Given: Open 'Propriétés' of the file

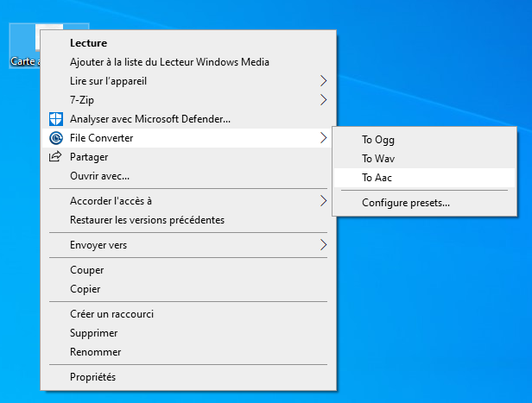Looking at the screenshot, I should (x=92, y=377).
